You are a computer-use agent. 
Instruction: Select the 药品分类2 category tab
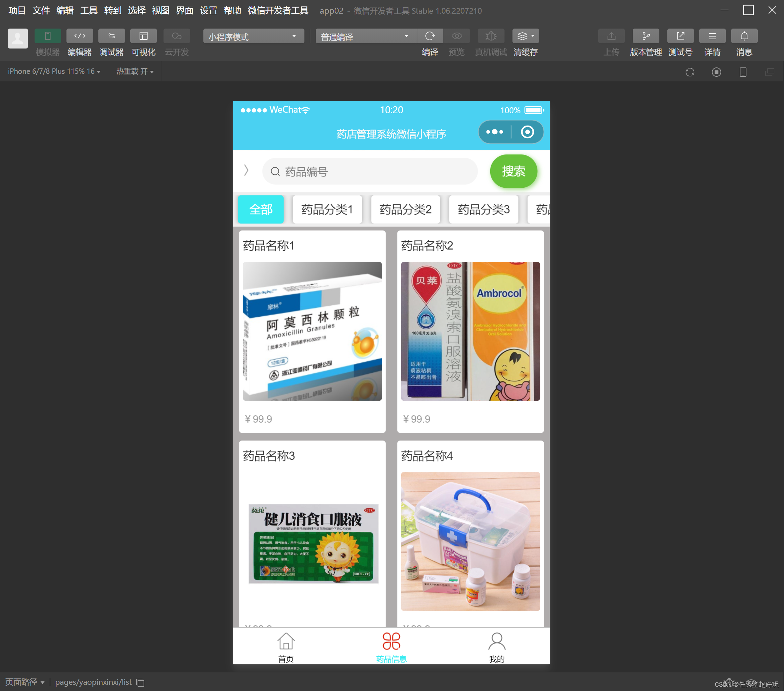pos(405,209)
